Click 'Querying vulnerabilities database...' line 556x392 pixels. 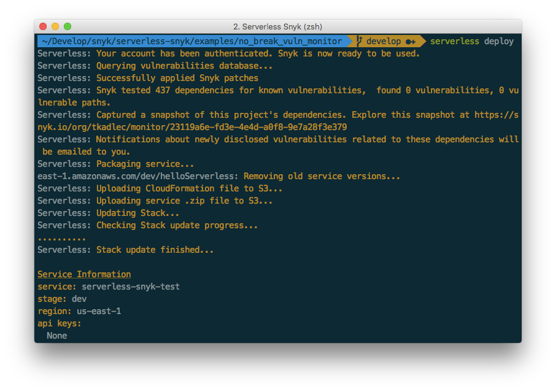(x=155, y=66)
